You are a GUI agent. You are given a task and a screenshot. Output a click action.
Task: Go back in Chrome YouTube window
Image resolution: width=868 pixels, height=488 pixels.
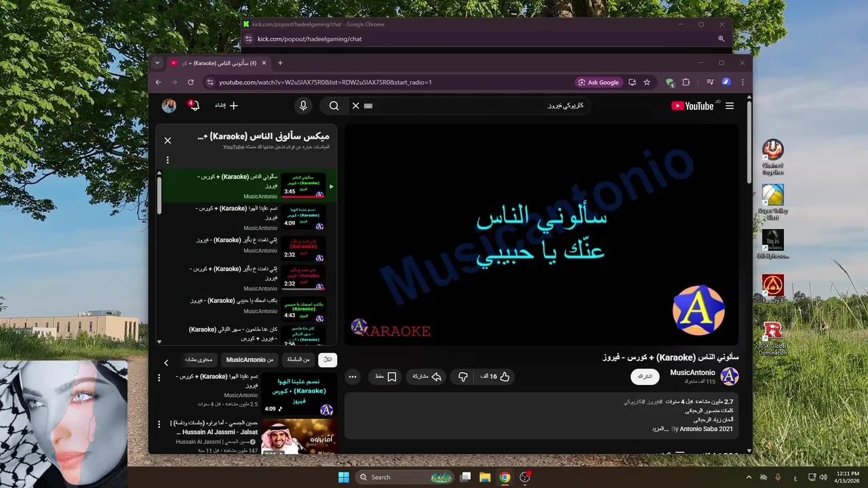coord(158,82)
